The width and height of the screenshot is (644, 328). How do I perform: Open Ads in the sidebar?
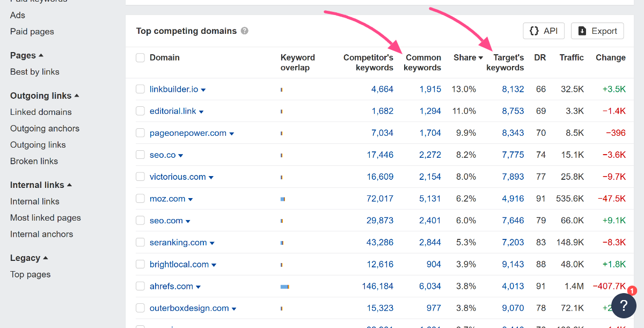18,15
